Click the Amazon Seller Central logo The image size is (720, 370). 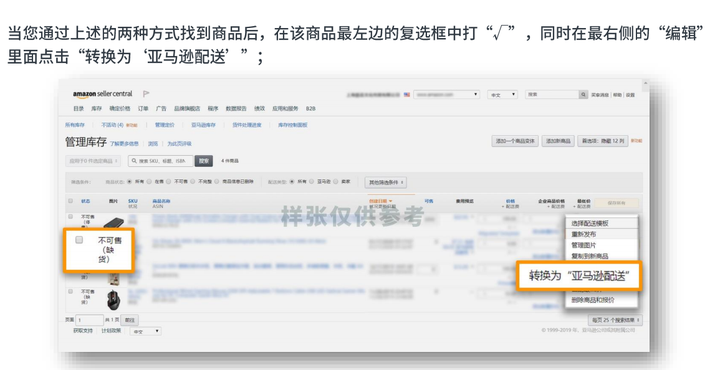pos(102,94)
